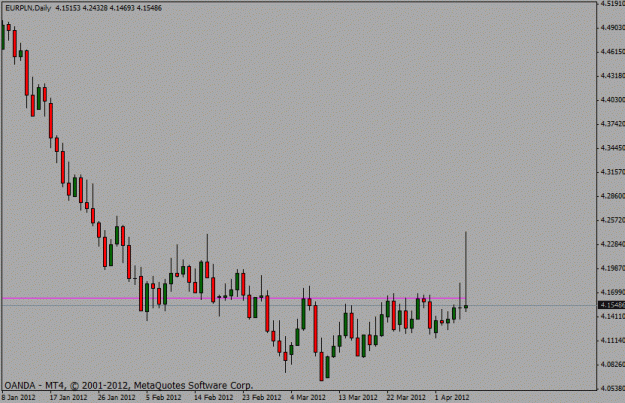Click the 1 Apr 2012 date label

coord(452,397)
